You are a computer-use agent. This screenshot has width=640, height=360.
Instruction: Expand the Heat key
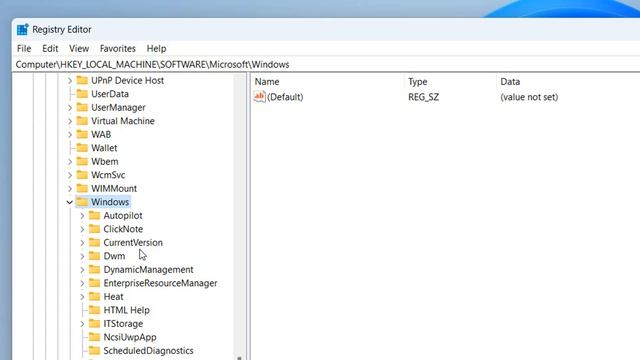pos(82,296)
